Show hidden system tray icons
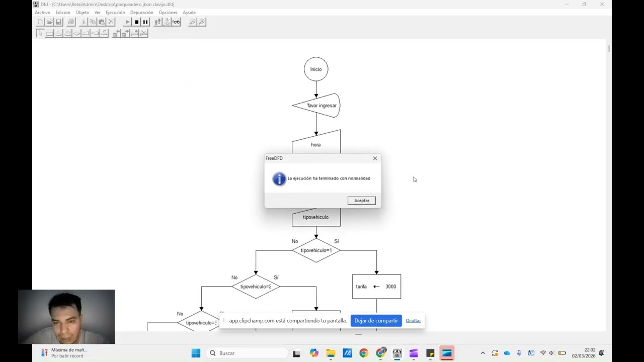Viewport: 644px width, 362px height. pyautogui.click(x=482, y=353)
